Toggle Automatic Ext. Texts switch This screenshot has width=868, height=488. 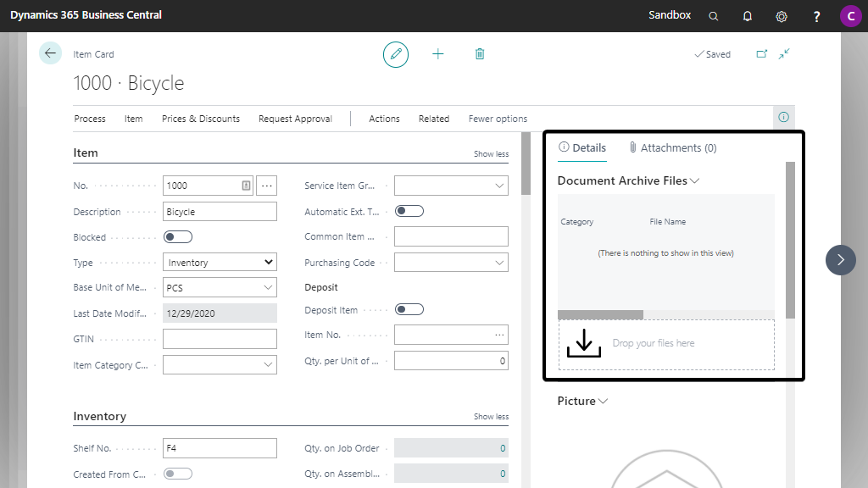coord(409,211)
